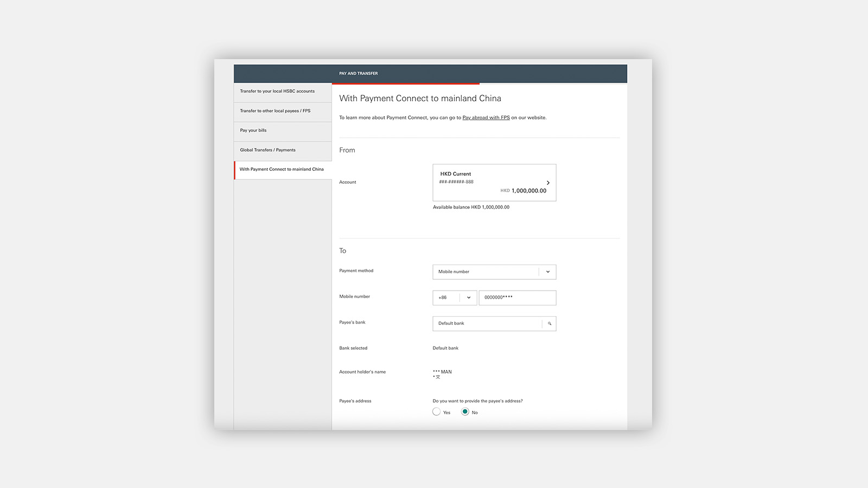868x488 pixels.
Task: Open the +86 country code dropdown
Action: (455, 298)
